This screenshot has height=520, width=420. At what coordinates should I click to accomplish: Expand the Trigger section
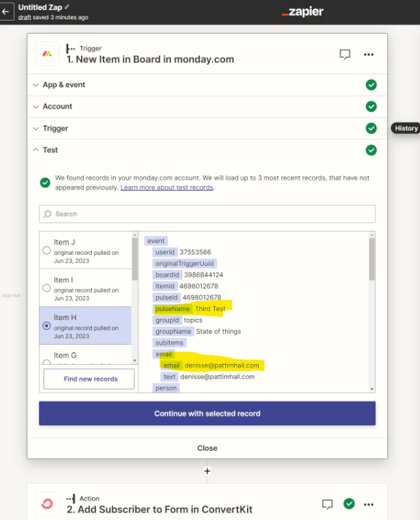tap(36, 128)
